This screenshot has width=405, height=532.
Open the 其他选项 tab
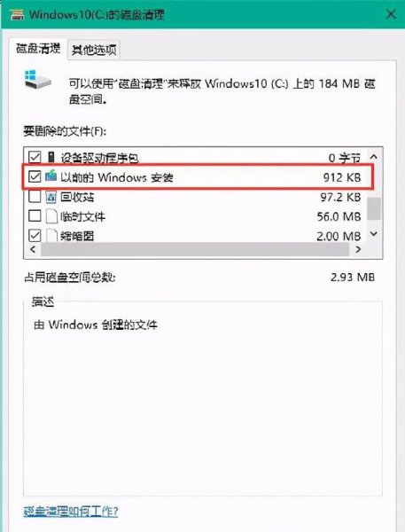pyautogui.click(x=94, y=50)
